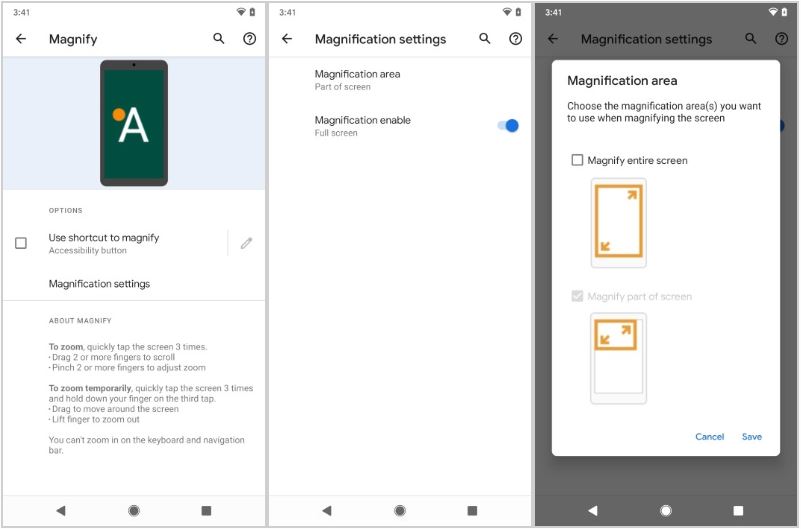This screenshot has width=801, height=529.
Task: Enable Use shortcut to magnify checkbox
Action: pos(21,243)
